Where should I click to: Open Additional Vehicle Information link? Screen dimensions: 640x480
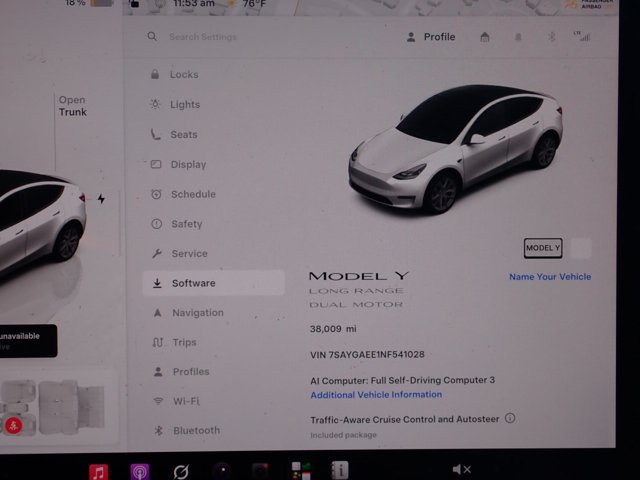coord(376,395)
